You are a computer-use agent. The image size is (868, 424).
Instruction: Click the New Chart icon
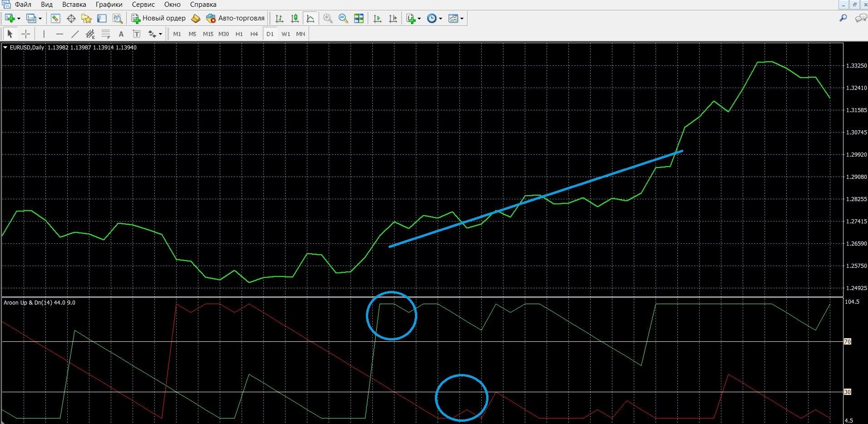click(x=10, y=18)
